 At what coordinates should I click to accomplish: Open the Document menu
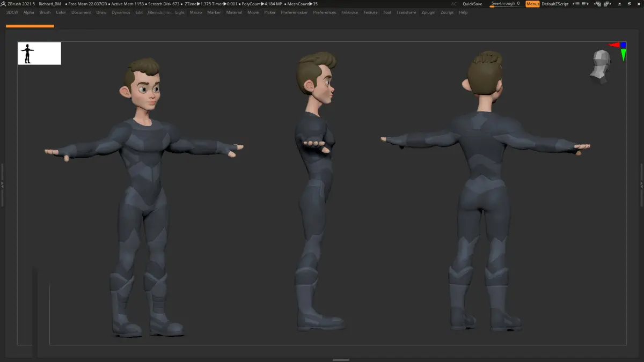pos(81,12)
